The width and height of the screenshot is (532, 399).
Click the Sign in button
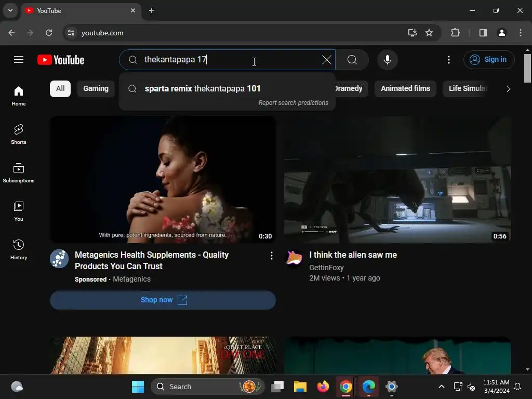488,60
